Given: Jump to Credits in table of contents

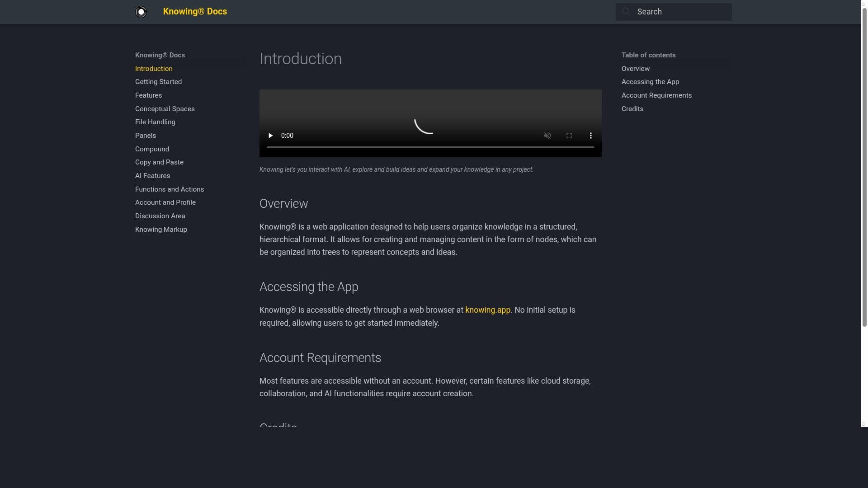Looking at the screenshot, I should pos(632,109).
